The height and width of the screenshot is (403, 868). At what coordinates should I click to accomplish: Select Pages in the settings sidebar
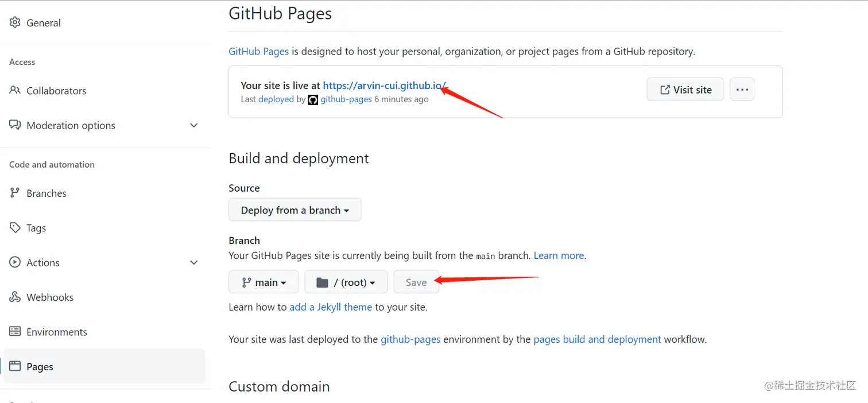(40, 367)
